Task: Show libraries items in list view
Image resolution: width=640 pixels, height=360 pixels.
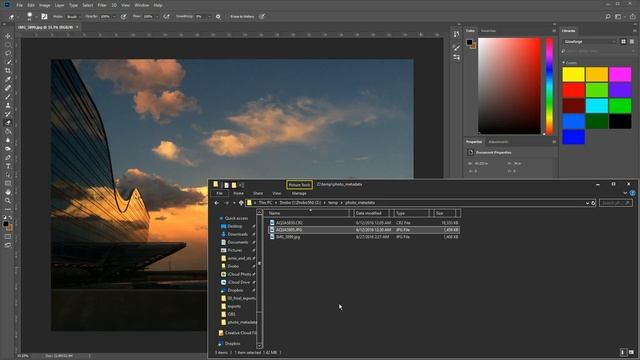Action: (632, 42)
